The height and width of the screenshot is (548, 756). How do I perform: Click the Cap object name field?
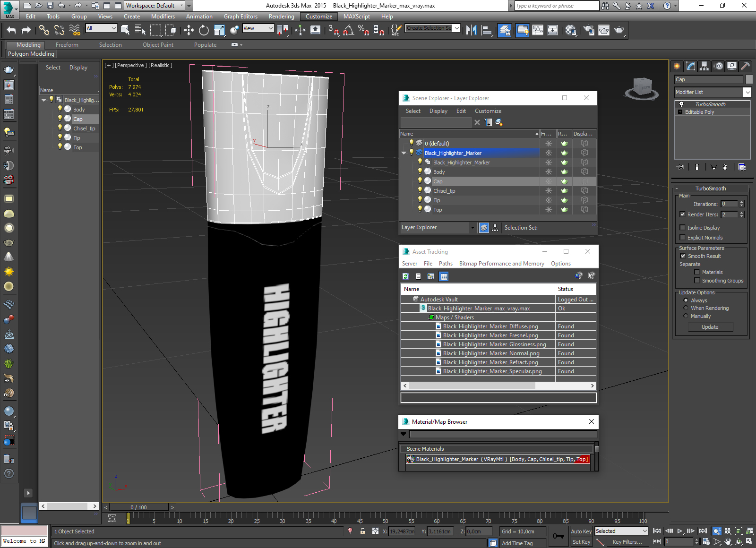[x=709, y=79]
